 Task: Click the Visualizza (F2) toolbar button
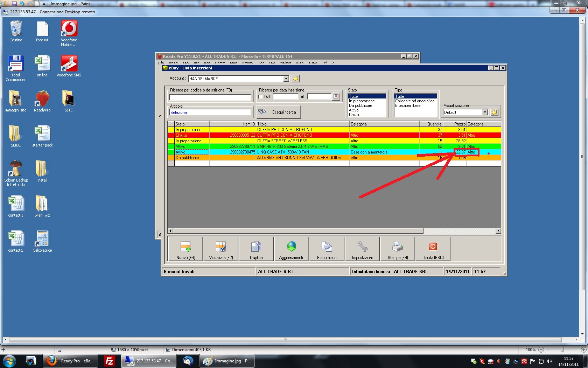221,249
